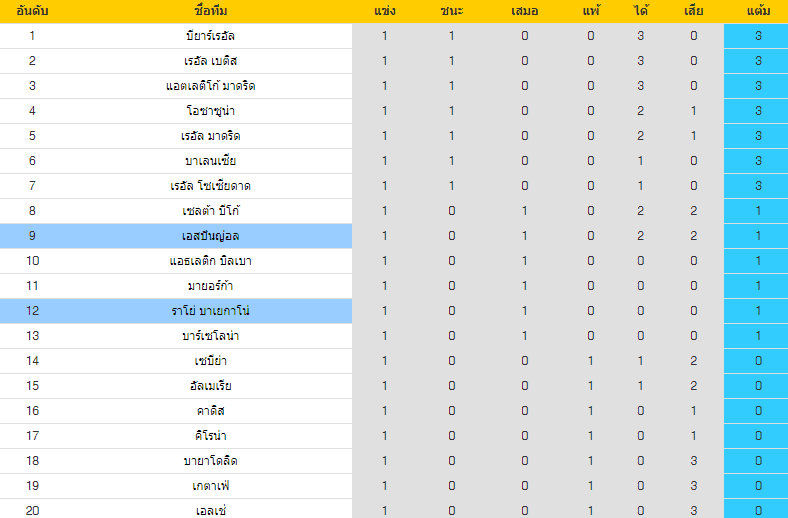Click points cell for เซบีย่า row

(x=758, y=361)
